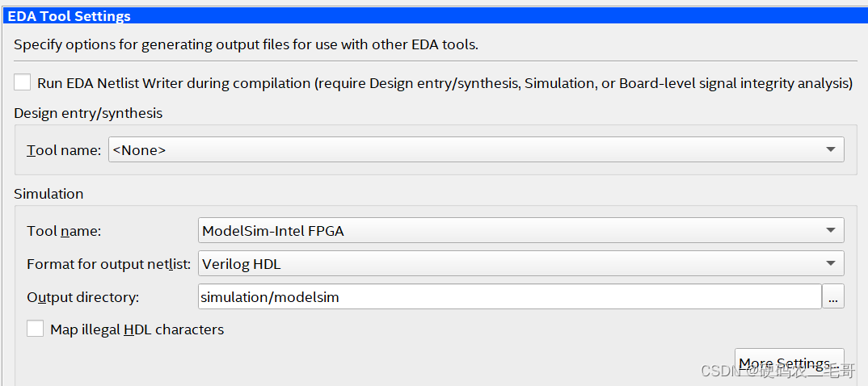868x386 pixels.
Task: Open the Design entry/synthesis Tool name dropdown
Action: click(x=475, y=149)
